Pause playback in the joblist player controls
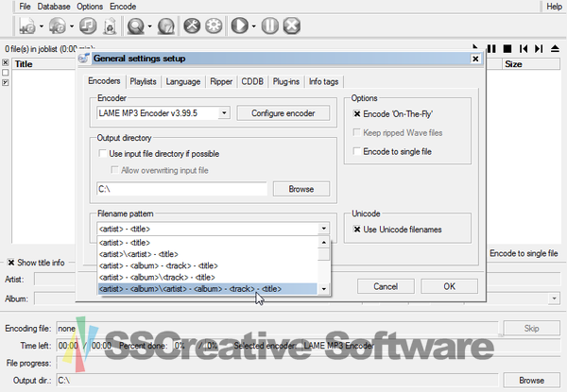The width and height of the screenshot is (567, 392). 491,48
